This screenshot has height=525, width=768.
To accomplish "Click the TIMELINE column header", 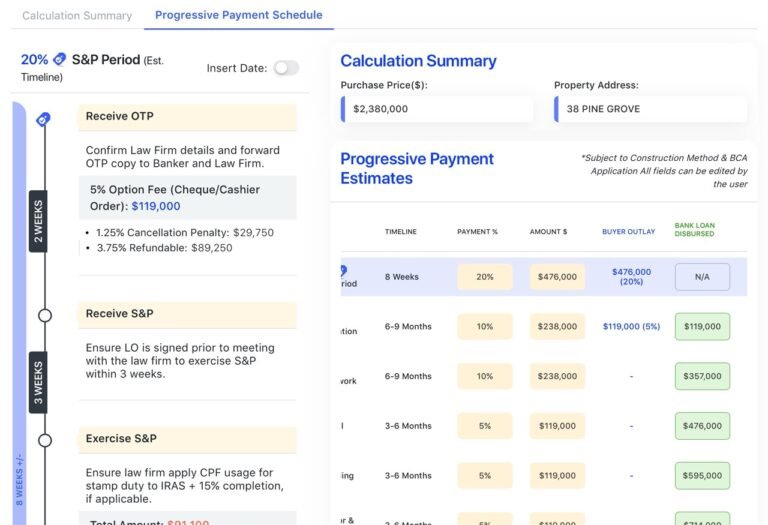I will 401,232.
